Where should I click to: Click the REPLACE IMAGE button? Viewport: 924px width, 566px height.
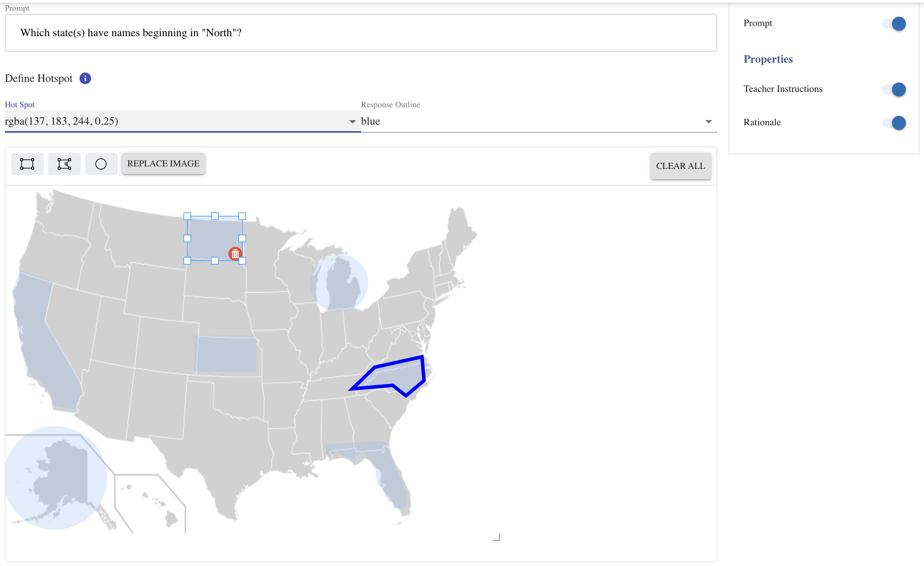tap(163, 164)
